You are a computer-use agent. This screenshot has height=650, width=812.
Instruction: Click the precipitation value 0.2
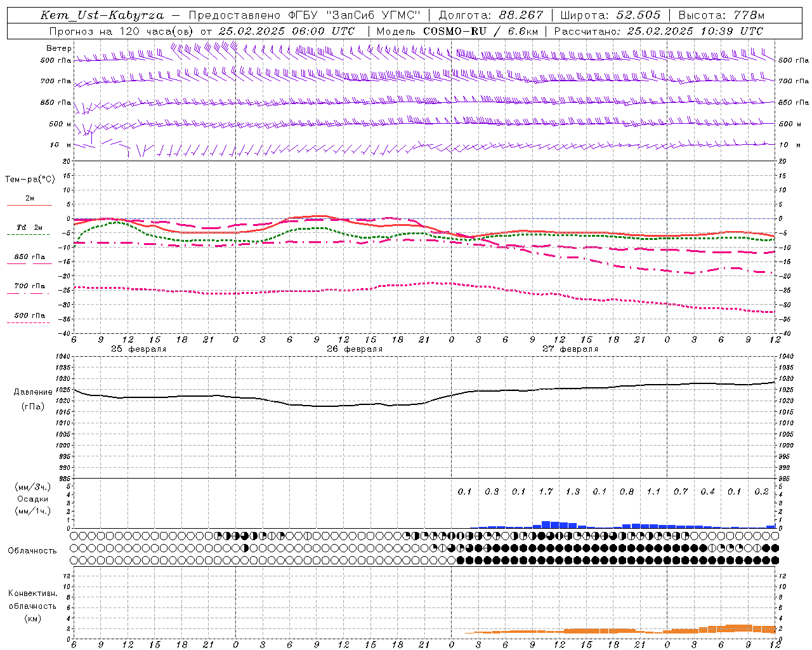761,492
